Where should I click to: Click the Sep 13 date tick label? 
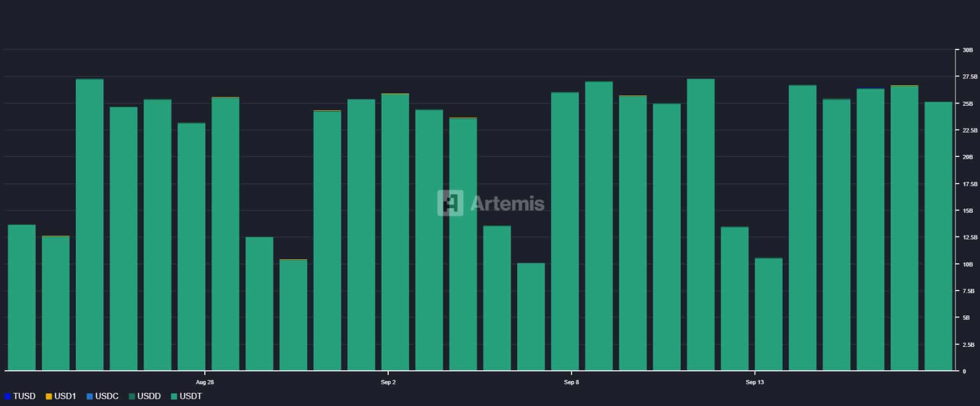[x=755, y=382]
